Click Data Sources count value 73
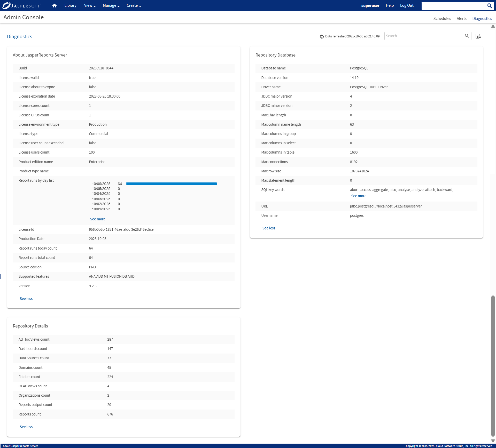The height and width of the screenshot is (448, 496). pos(109,358)
